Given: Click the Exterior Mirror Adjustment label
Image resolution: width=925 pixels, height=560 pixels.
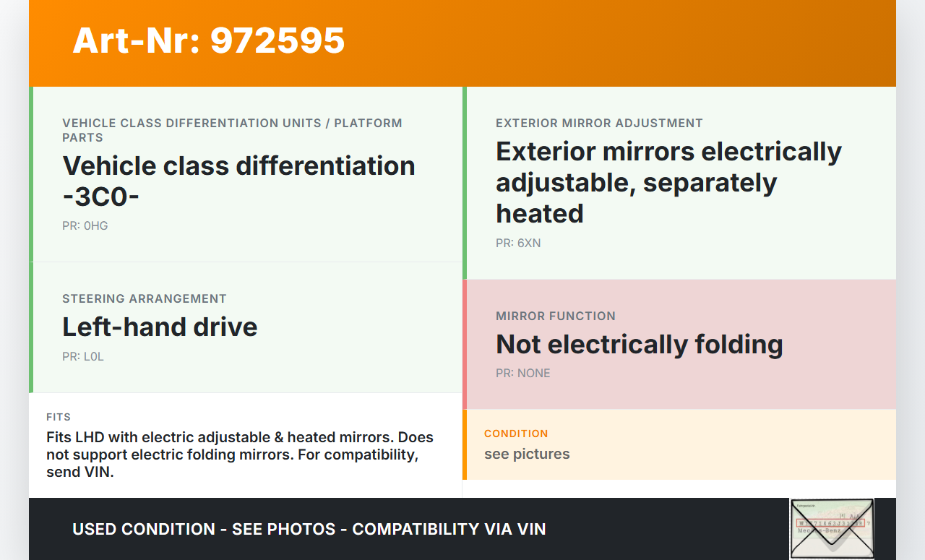Looking at the screenshot, I should click(x=599, y=124).
